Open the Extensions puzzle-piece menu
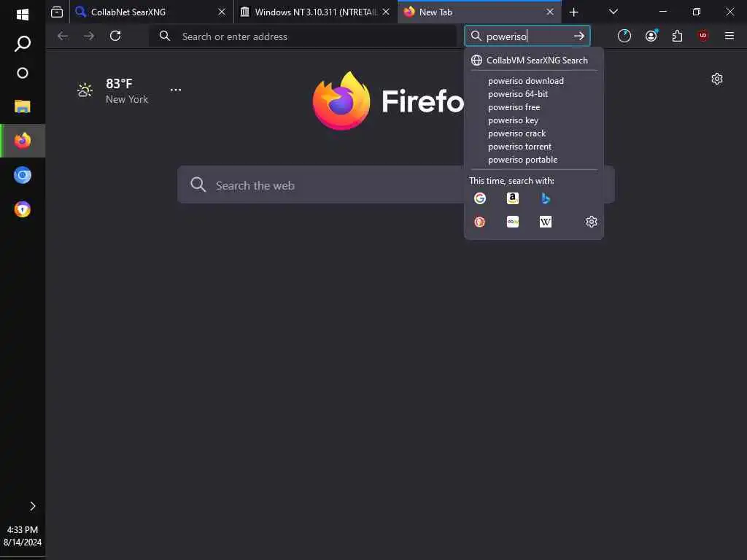This screenshot has width=747, height=560. [x=677, y=36]
